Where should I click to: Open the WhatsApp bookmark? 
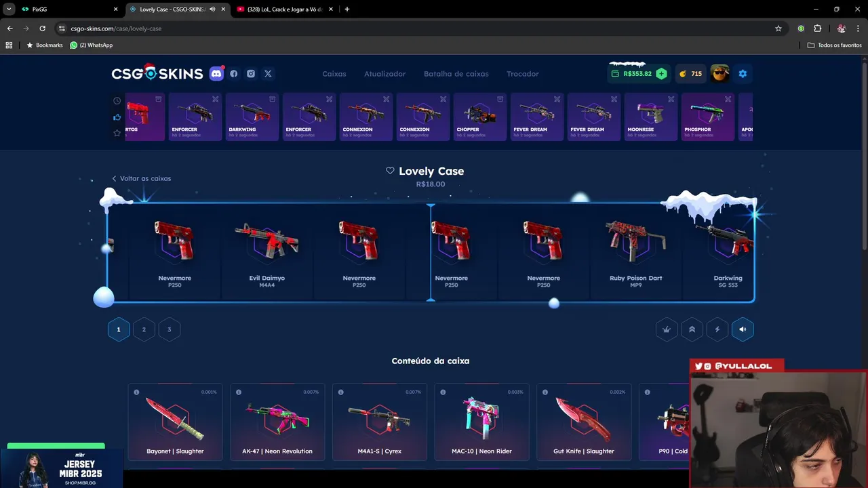pyautogui.click(x=92, y=45)
